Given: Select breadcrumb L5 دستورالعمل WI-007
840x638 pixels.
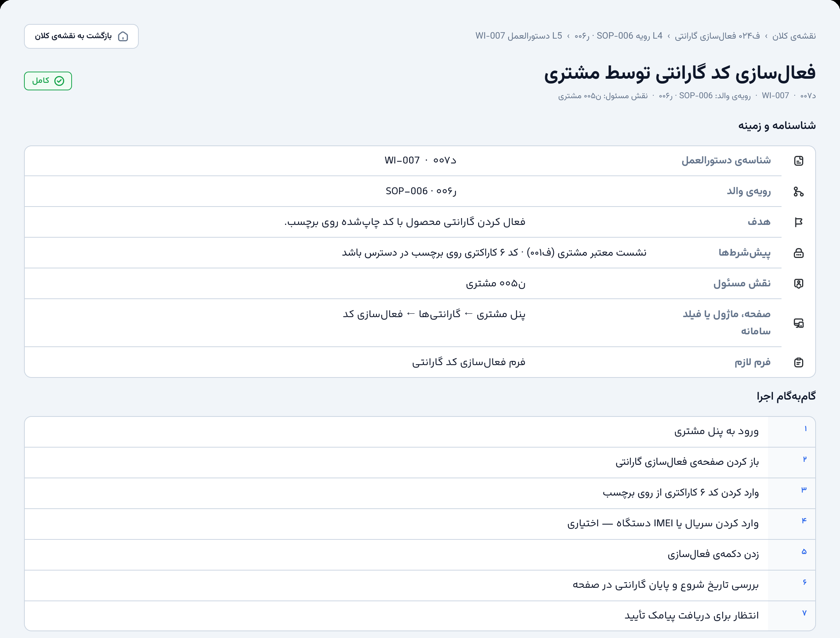Looking at the screenshot, I should [519, 36].
